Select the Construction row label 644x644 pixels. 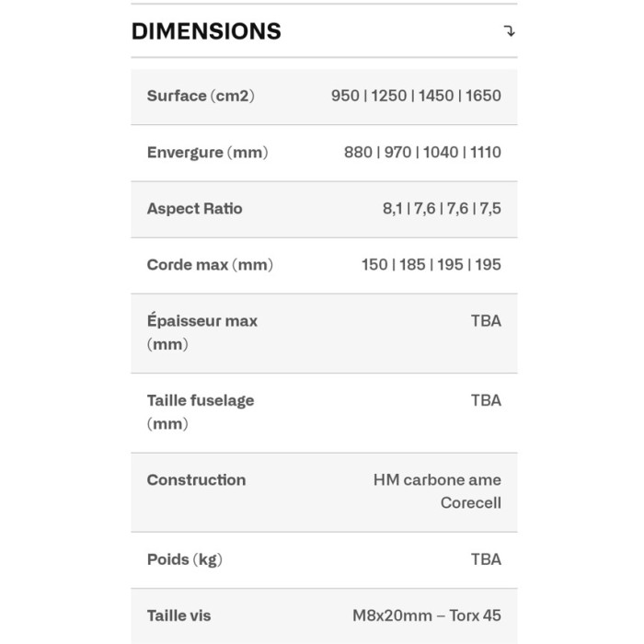point(196,480)
